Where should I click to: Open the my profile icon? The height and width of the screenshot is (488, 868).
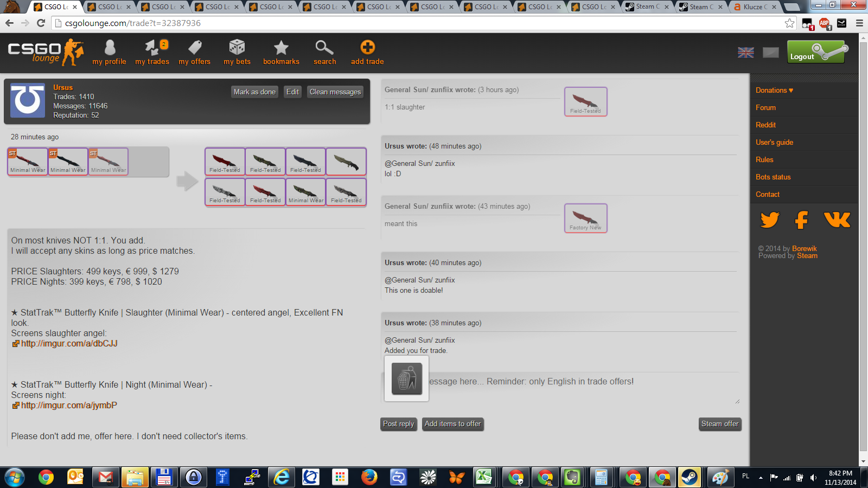[x=110, y=48]
